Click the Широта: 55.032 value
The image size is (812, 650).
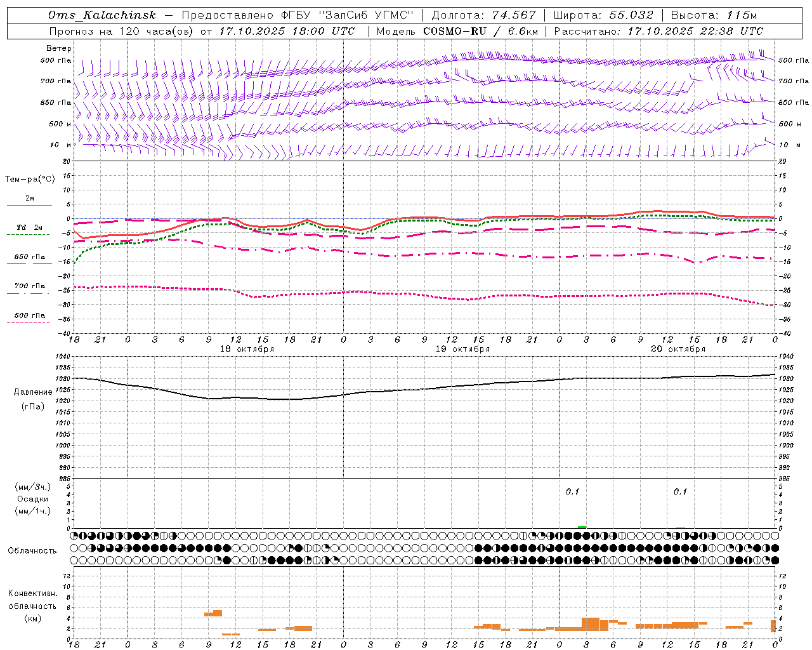click(x=603, y=15)
